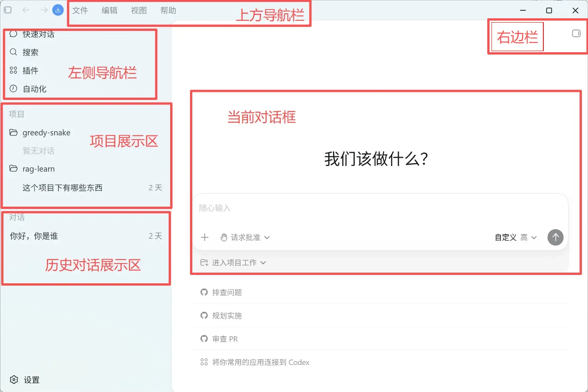
Task: Maximize the application window
Action: click(x=549, y=10)
